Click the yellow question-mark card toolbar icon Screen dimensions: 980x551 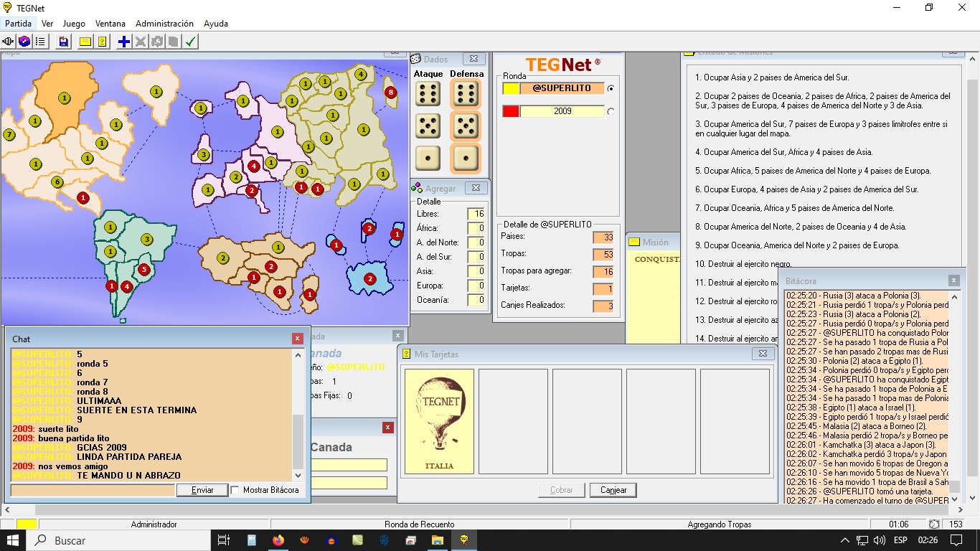pos(103,42)
